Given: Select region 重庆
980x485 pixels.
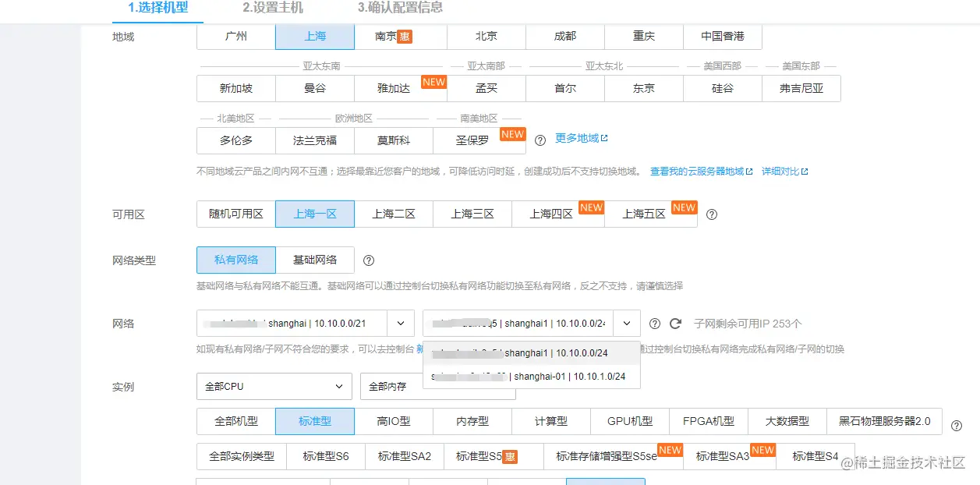Looking at the screenshot, I should coord(644,36).
